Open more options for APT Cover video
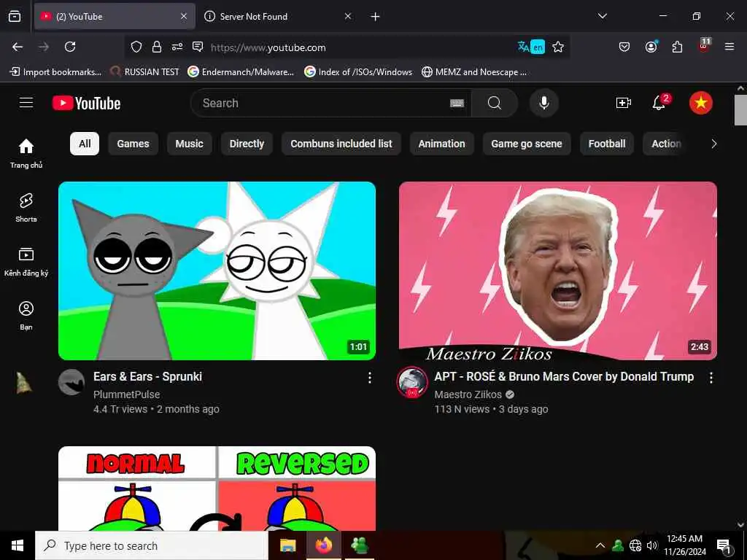This screenshot has width=747, height=560. coord(711,378)
